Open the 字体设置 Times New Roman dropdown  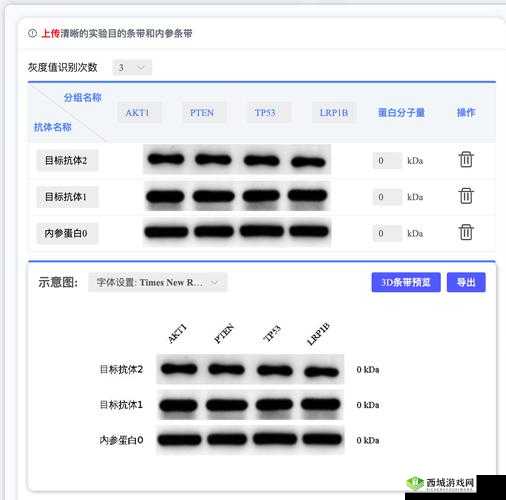157,282
